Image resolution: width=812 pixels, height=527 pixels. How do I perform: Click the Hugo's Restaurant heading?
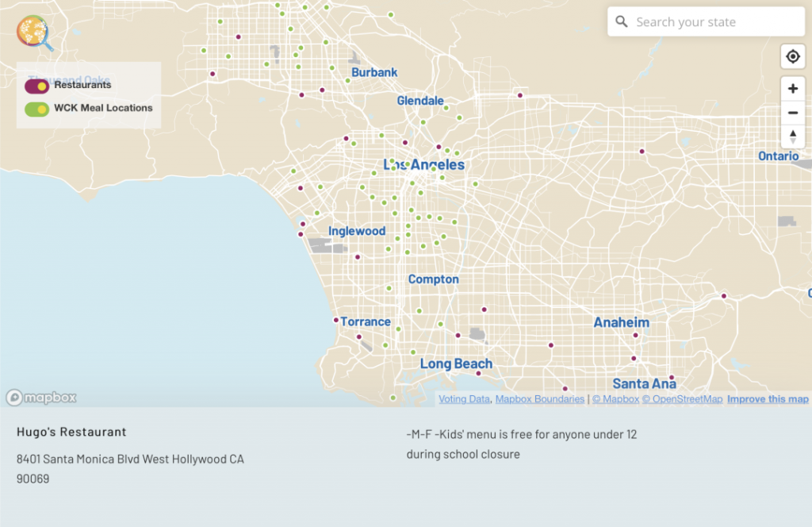click(71, 432)
